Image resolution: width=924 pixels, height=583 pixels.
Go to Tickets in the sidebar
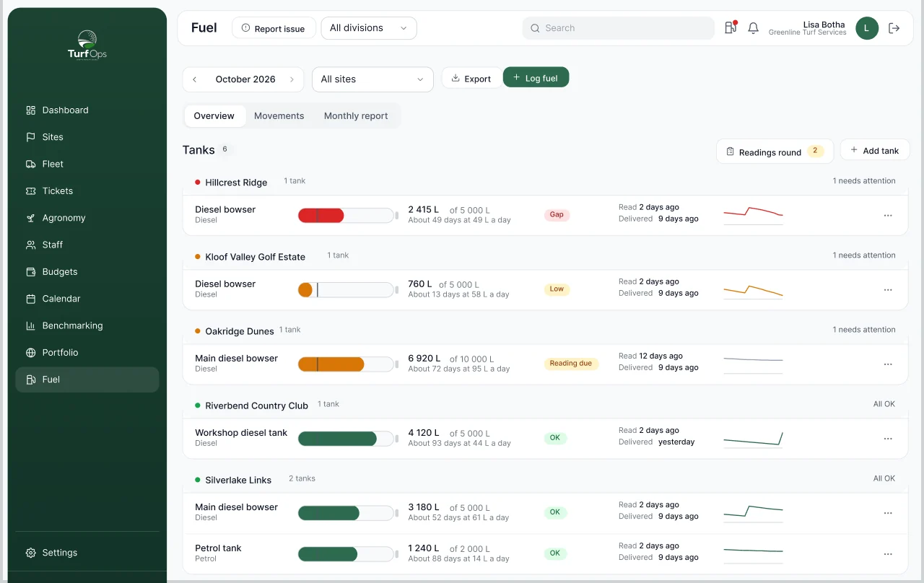click(87, 191)
